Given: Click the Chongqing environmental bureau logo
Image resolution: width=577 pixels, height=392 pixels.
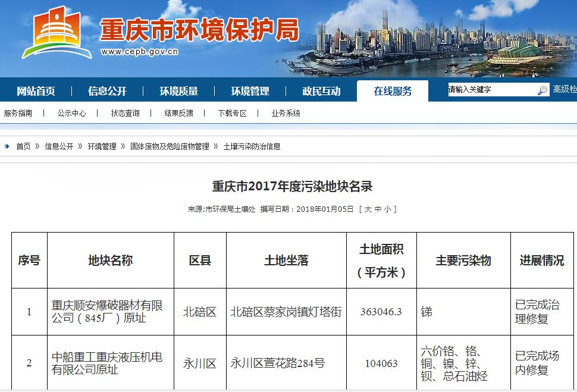Looking at the screenshot, I should point(57,33).
